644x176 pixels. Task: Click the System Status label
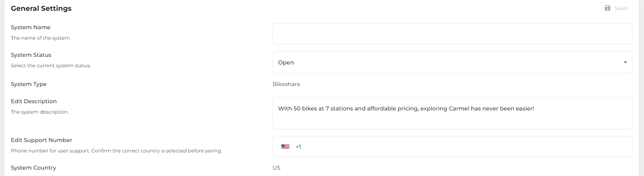[31, 55]
